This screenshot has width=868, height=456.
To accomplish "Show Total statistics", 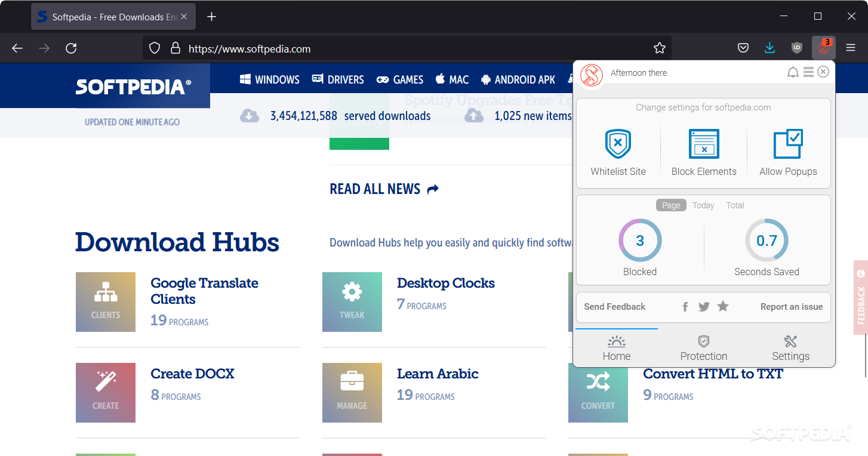I will (735, 205).
